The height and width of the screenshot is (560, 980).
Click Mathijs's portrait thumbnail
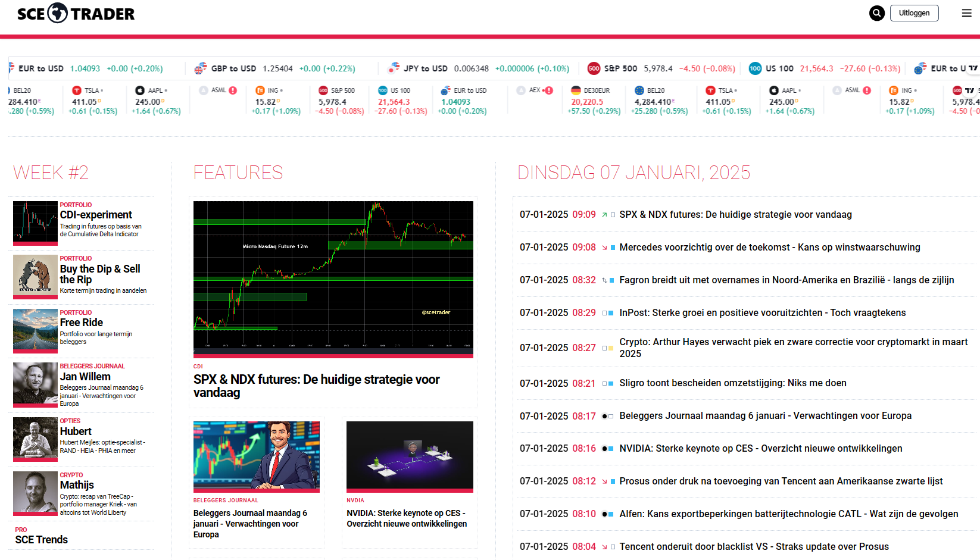tap(35, 493)
